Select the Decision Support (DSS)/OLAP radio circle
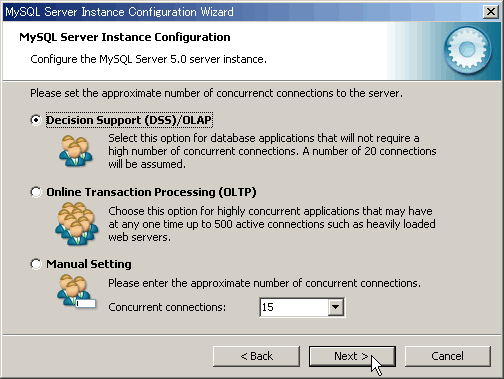504x379 pixels. click(36, 120)
